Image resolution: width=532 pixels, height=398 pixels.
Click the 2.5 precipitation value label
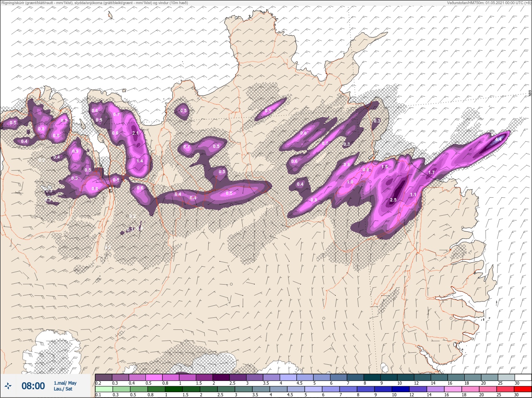[x=393, y=200]
